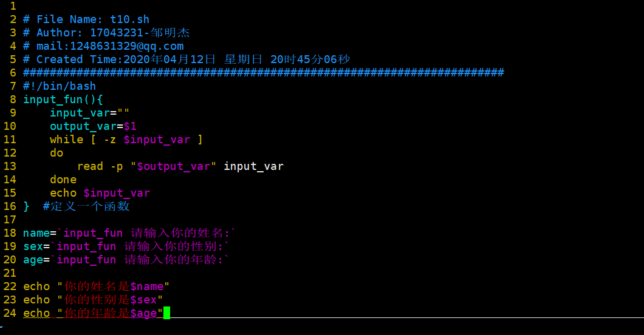The image size is (644, 335).
Task: Place cursor on File Name t10.sh comment
Action: [86, 19]
